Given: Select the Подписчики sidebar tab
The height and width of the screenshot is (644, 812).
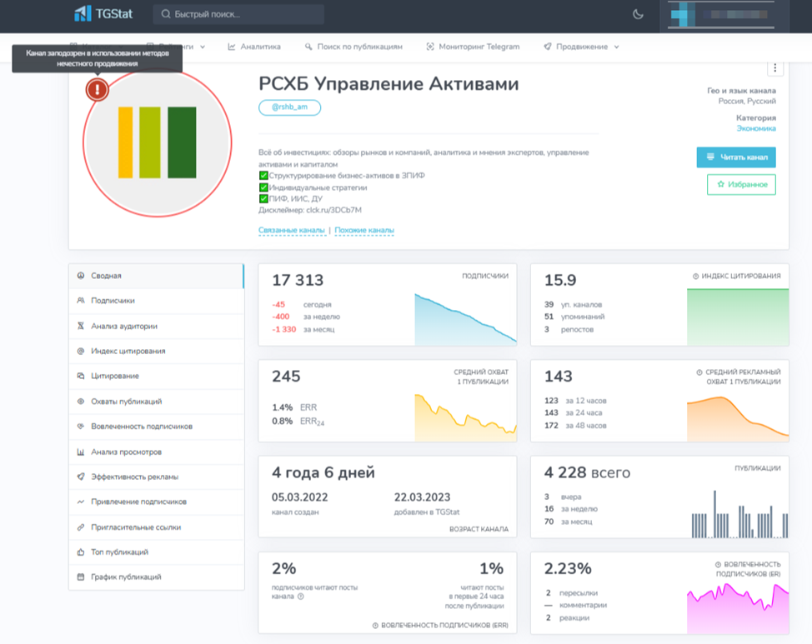Looking at the screenshot, I should [156, 300].
